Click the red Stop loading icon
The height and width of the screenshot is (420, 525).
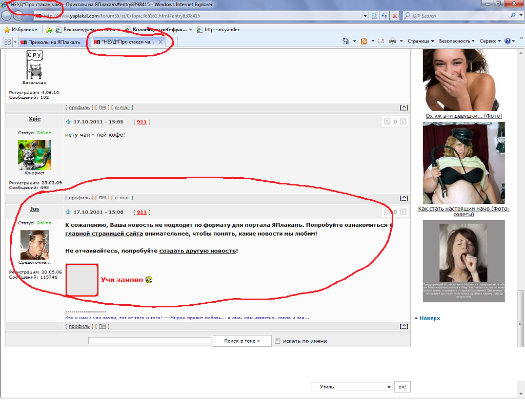pyautogui.click(x=394, y=16)
